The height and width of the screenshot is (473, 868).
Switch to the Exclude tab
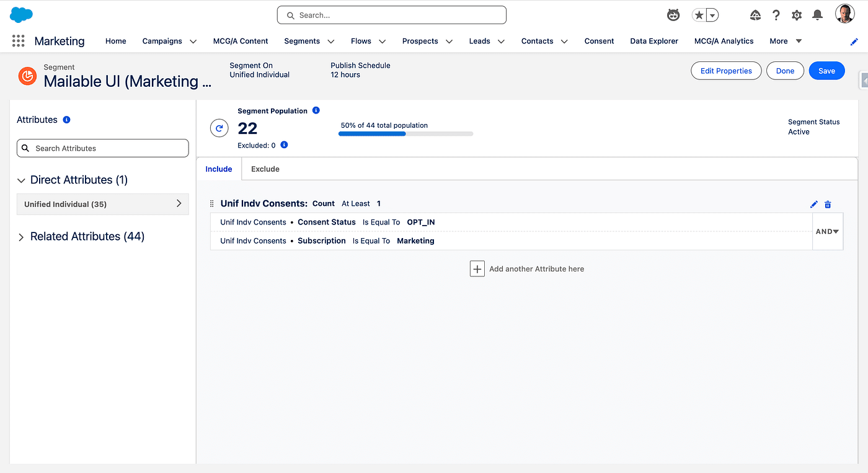click(x=265, y=169)
